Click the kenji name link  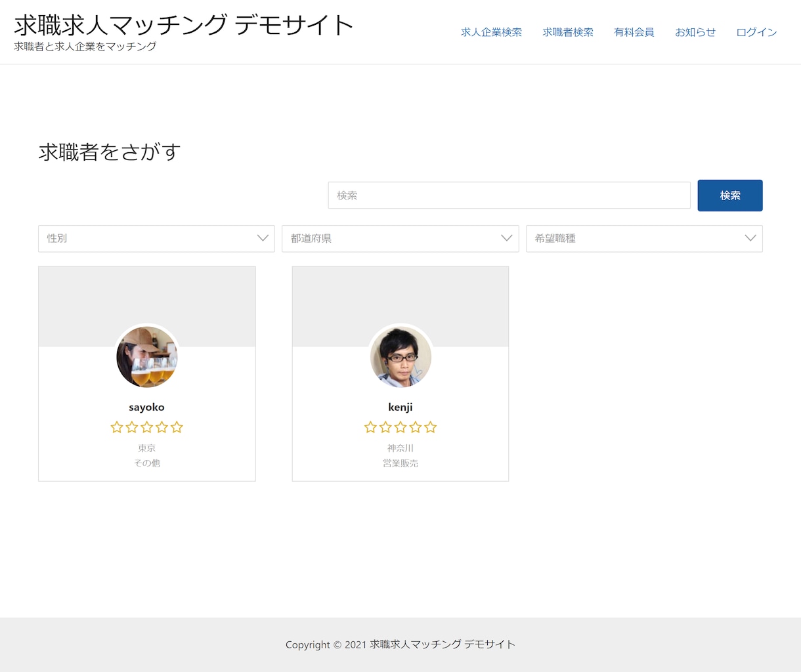(x=401, y=408)
